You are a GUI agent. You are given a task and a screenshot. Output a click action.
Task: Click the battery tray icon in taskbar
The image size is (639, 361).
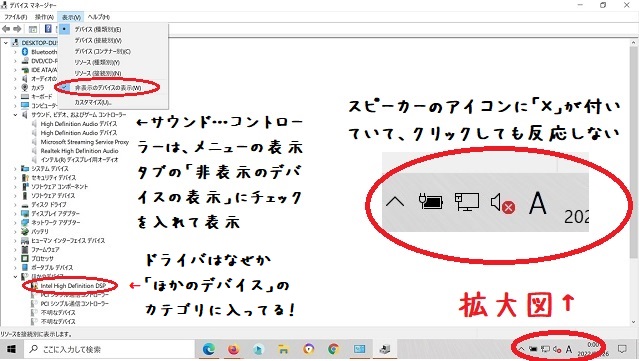point(533,349)
